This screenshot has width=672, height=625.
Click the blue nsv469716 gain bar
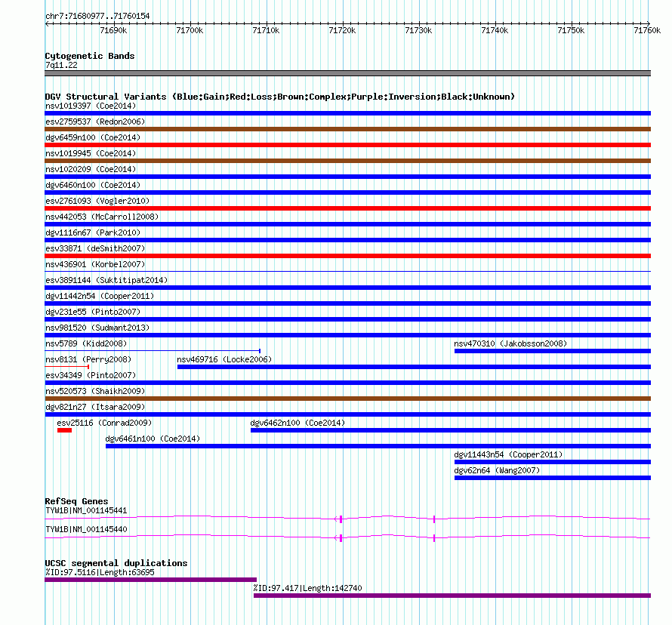414,367
